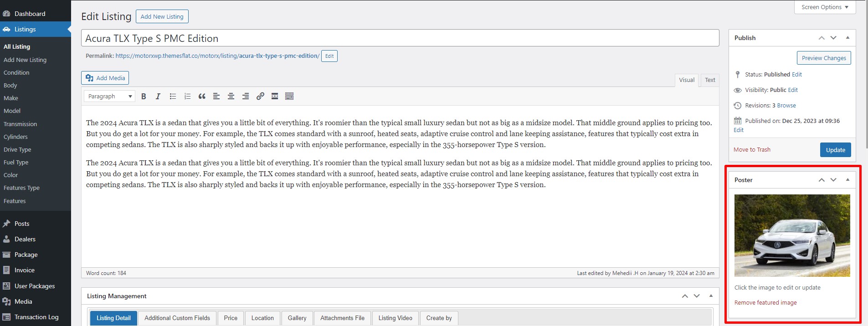
Task: Collapse the Publish panel
Action: pos(847,38)
